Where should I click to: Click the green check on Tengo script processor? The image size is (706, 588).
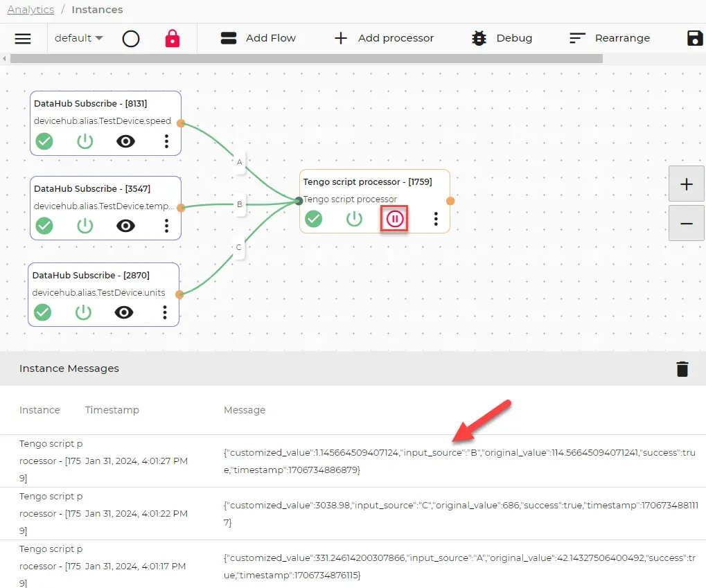click(313, 219)
